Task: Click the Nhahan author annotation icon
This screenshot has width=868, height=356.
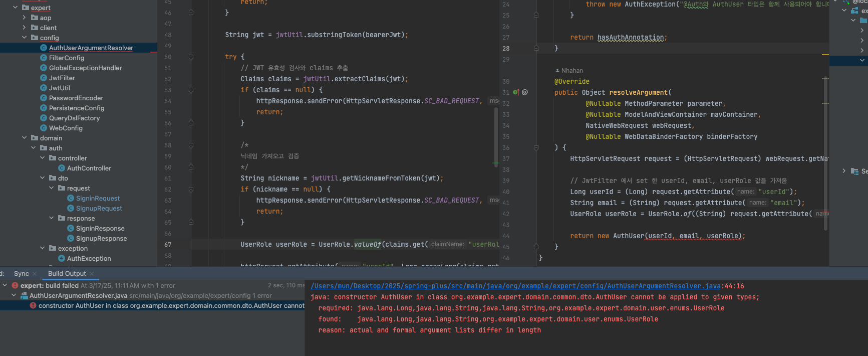Action: point(557,71)
